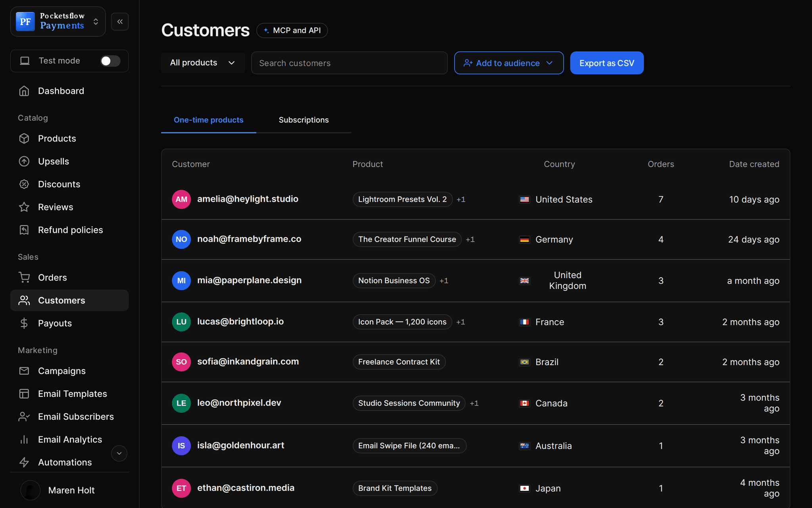Click The Creator Funnel Course tag

[x=407, y=239]
